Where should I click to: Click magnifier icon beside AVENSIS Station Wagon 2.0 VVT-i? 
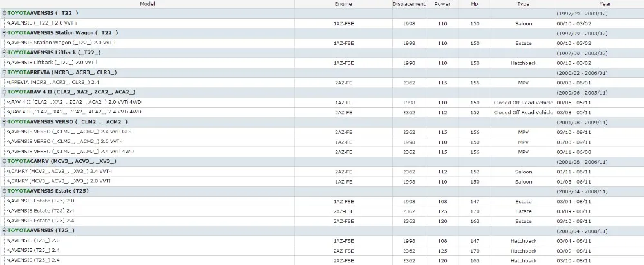(9, 43)
